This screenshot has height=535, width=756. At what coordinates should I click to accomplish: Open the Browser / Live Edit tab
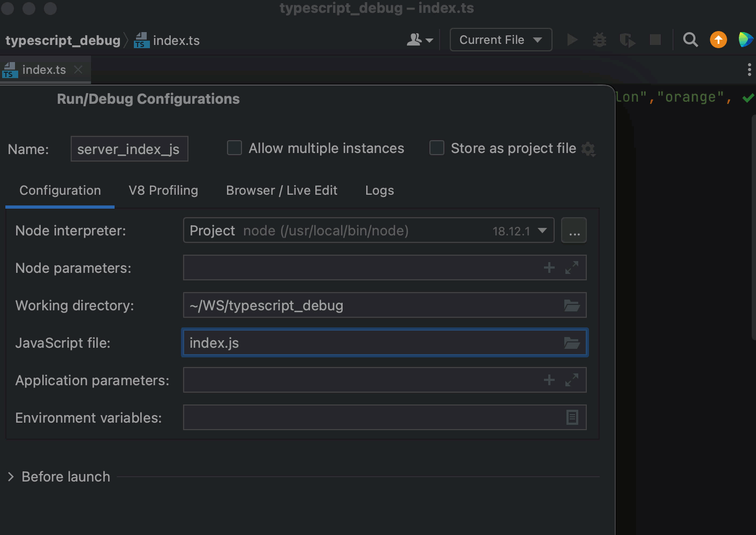282,190
